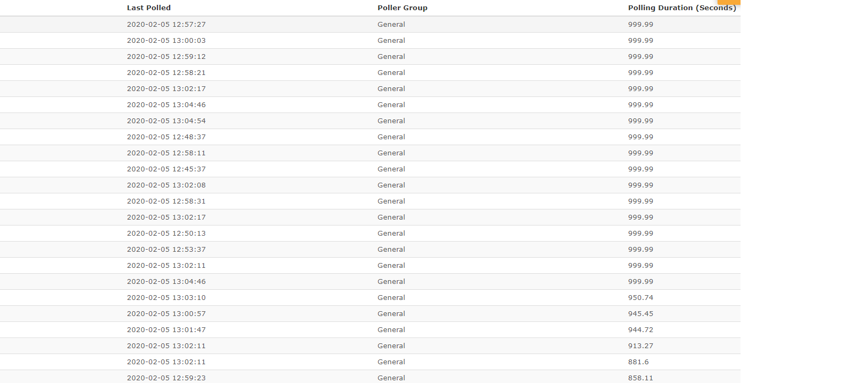Click the 12:59:12 last polled timestamp
Viewport: 868px width, 383px height.
click(166, 57)
